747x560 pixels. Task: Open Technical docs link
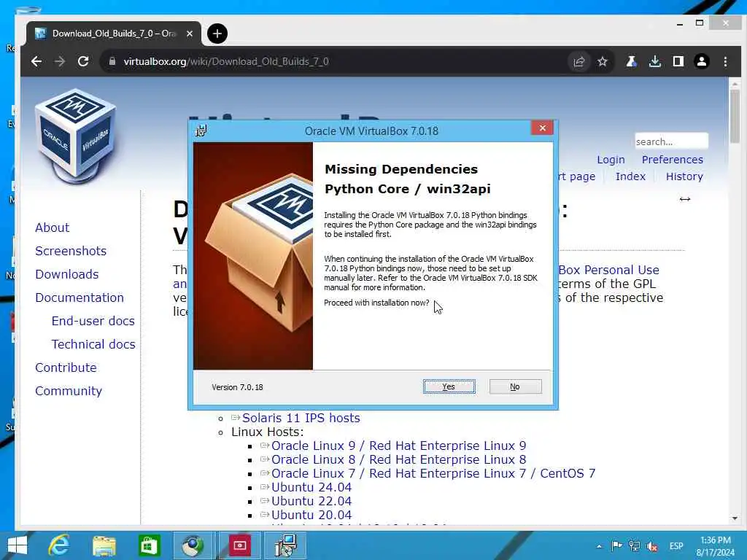93,344
